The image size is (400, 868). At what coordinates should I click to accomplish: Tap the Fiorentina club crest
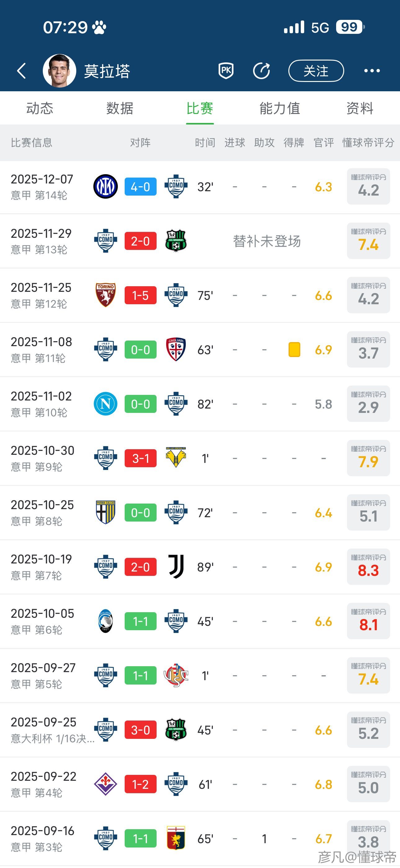point(105,784)
